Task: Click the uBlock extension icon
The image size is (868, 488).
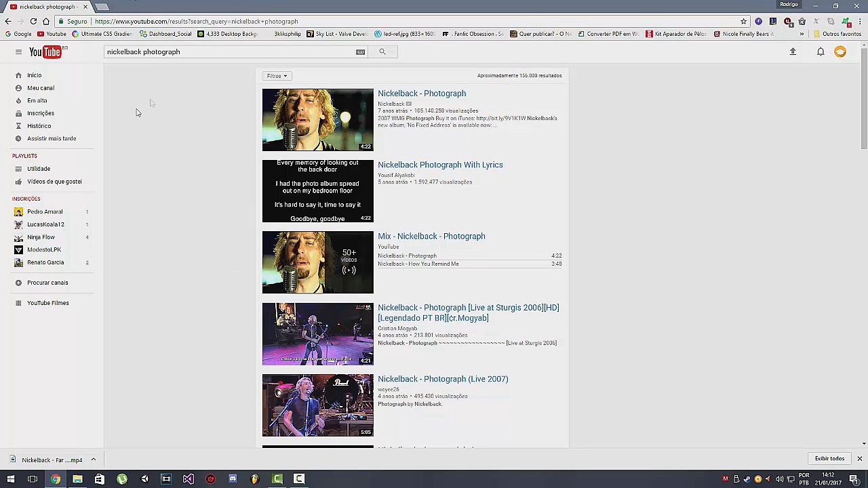Action: (x=787, y=21)
